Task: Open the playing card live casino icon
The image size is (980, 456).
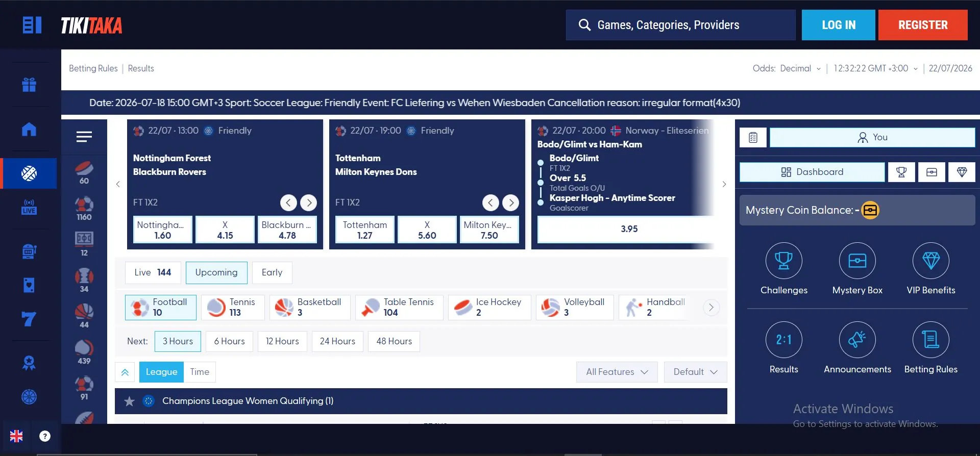Action: pyautogui.click(x=29, y=285)
